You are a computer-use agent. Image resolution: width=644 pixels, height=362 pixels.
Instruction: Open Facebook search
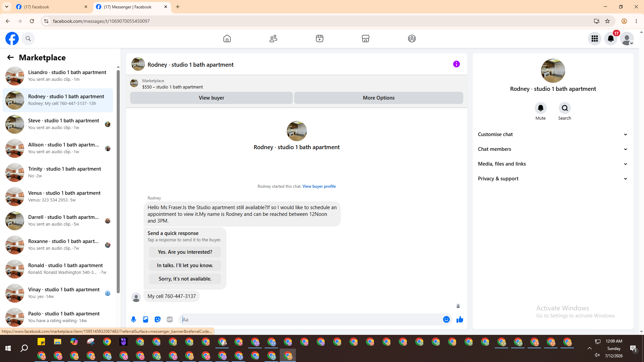click(x=28, y=39)
